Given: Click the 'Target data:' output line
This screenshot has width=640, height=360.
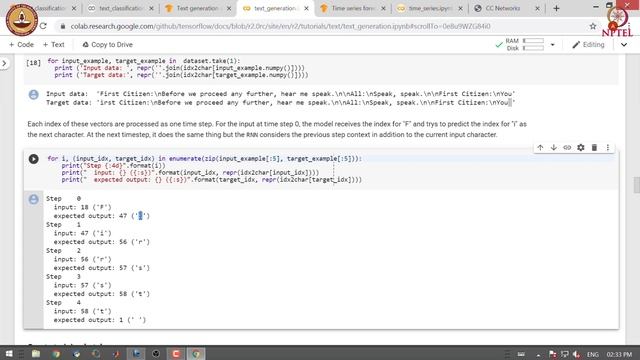Looking at the screenshot, I should 280,102.
